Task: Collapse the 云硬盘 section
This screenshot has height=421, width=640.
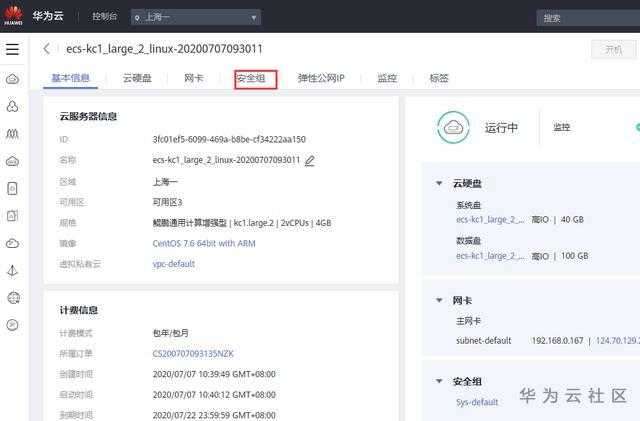Action: tap(439, 183)
